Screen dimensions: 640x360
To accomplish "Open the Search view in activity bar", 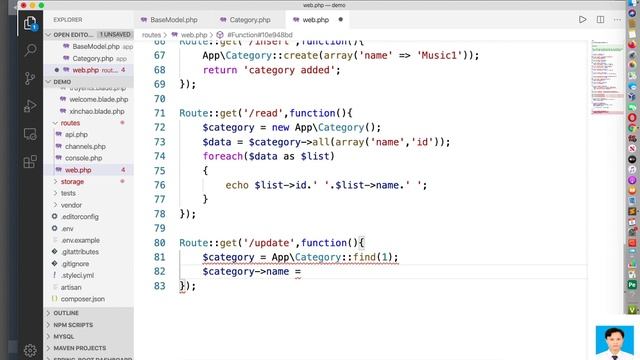I will click(x=30, y=50).
